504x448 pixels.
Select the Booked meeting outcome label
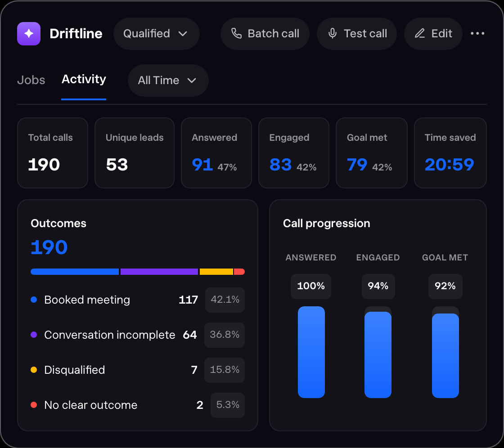tap(87, 300)
